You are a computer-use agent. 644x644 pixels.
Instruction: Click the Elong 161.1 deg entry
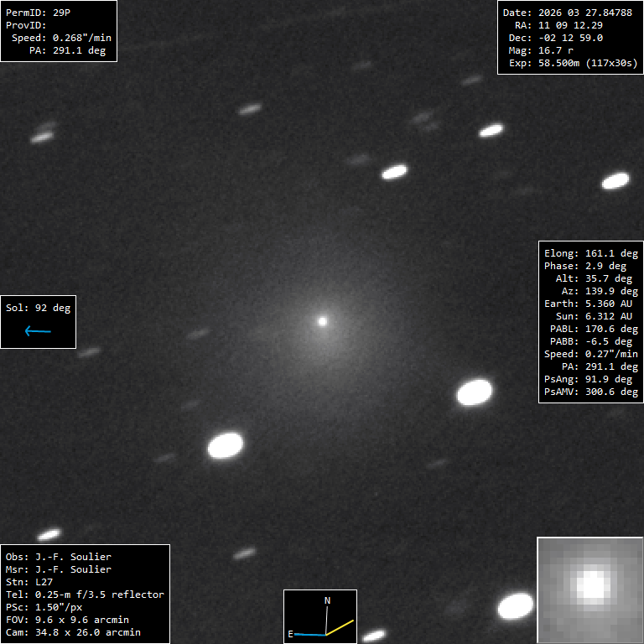[590, 253]
